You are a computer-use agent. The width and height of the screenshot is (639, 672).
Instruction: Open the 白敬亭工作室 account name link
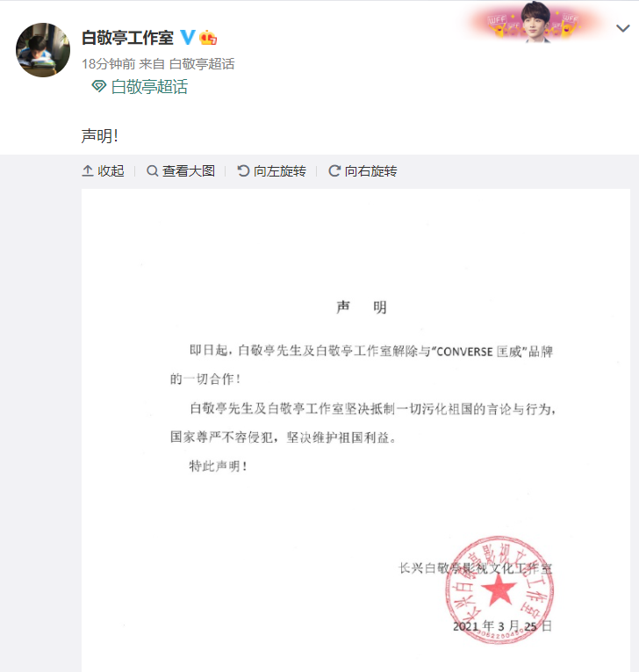tap(127, 38)
